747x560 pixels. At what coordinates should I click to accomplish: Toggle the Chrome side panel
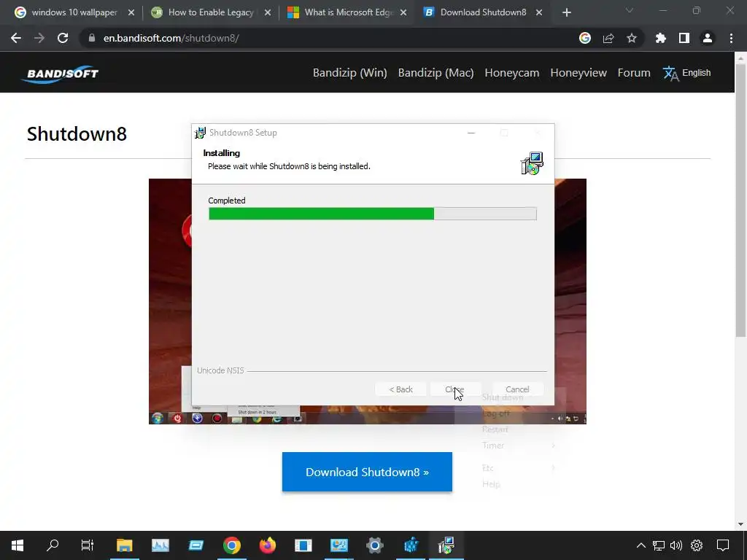click(684, 38)
